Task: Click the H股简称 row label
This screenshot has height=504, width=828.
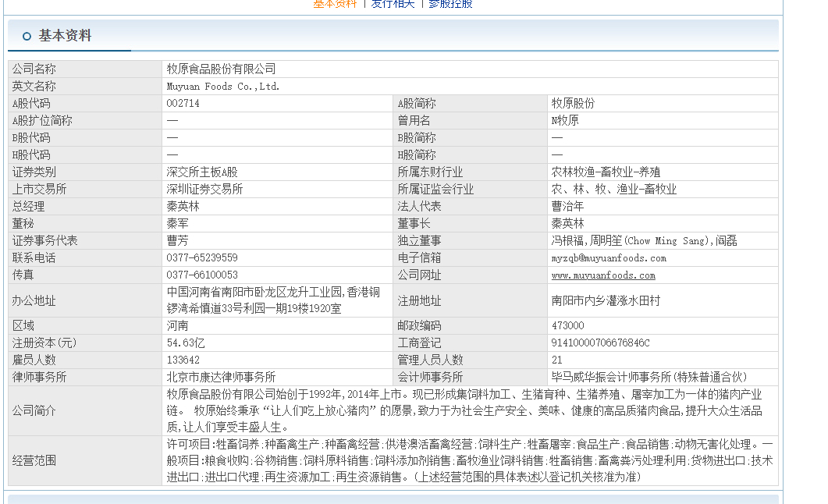Action: 417,155
